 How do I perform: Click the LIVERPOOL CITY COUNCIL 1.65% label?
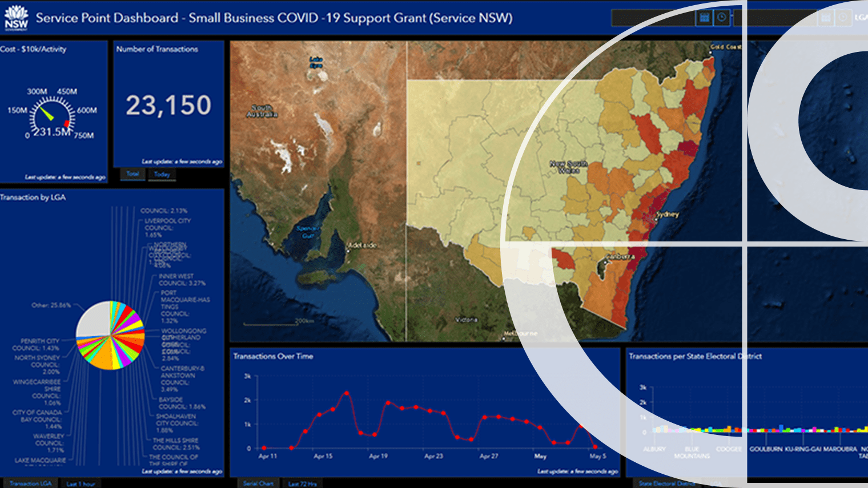pyautogui.click(x=167, y=228)
